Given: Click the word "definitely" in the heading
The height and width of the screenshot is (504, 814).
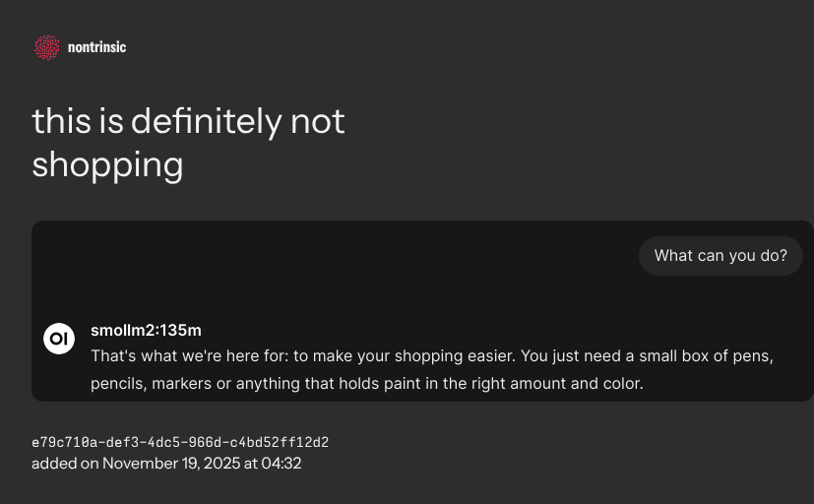Looking at the screenshot, I should pyautogui.click(x=206, y=121).
